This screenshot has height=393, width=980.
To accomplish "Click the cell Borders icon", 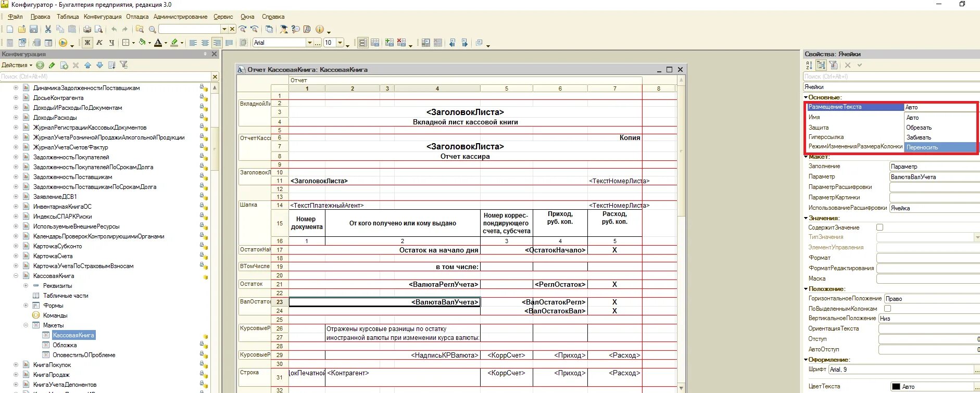I will pyautogui.click(x=125, y=43).
